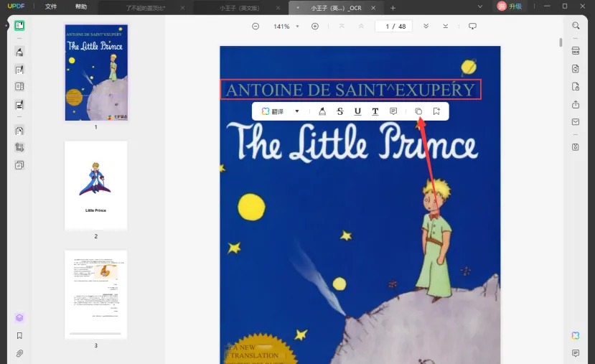
Task: Click the 翻译 translate button
Action: click(x=273, y=111)
